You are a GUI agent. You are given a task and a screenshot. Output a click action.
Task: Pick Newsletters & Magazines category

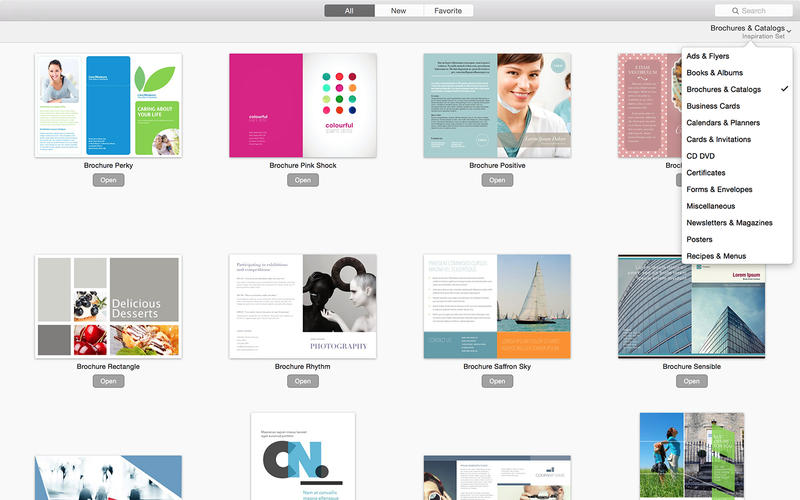coord(737,223)
